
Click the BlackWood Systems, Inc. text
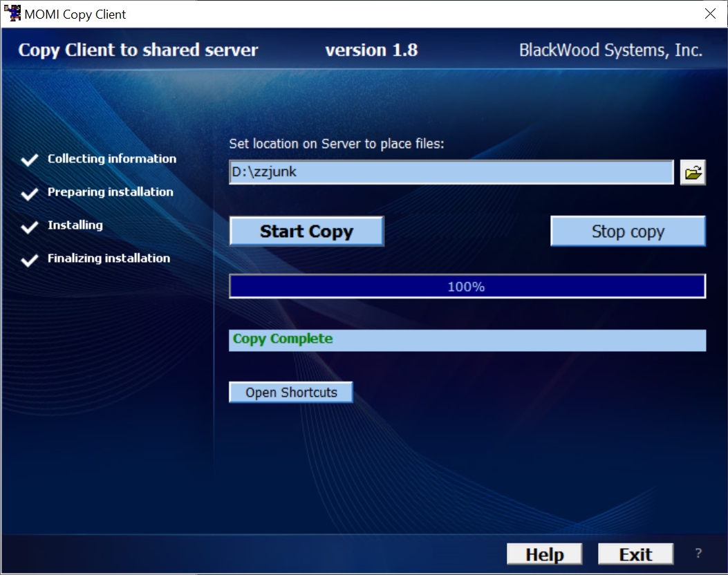coord(610,50)
